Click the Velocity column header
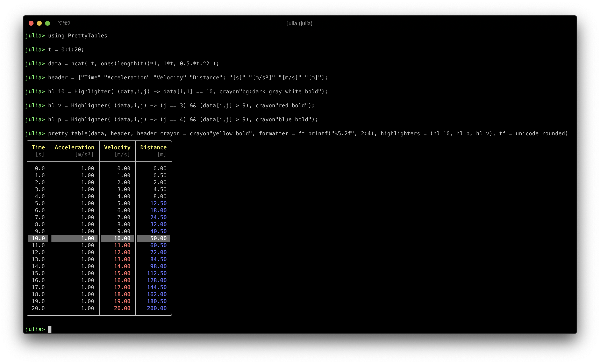Viewport: 600px width, 364px height. (117, 147)
